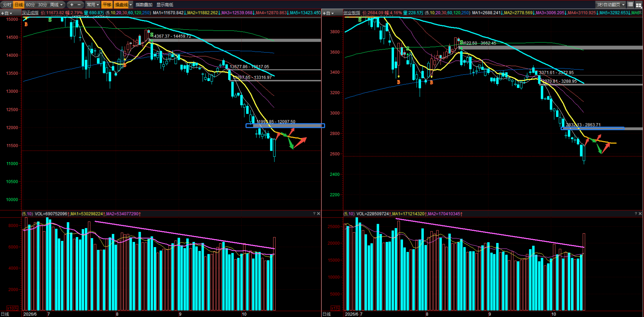The image size is (644, 317).
Task: Click the 2026/6 date on left time axis
Action: pyautogui.click(x=30, y=314)
